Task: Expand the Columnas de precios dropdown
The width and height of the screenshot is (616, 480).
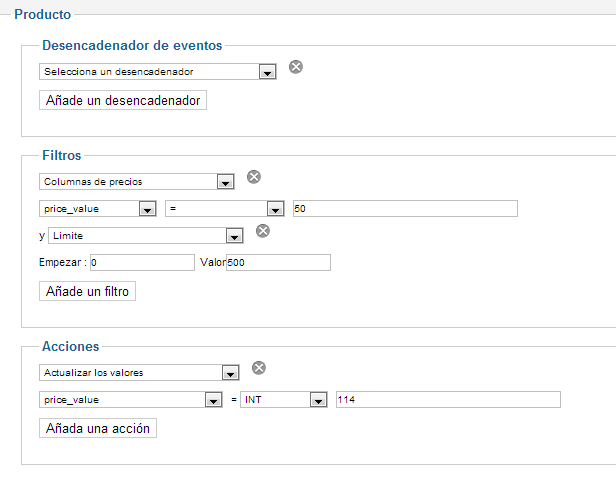Action: pos(137,182)
